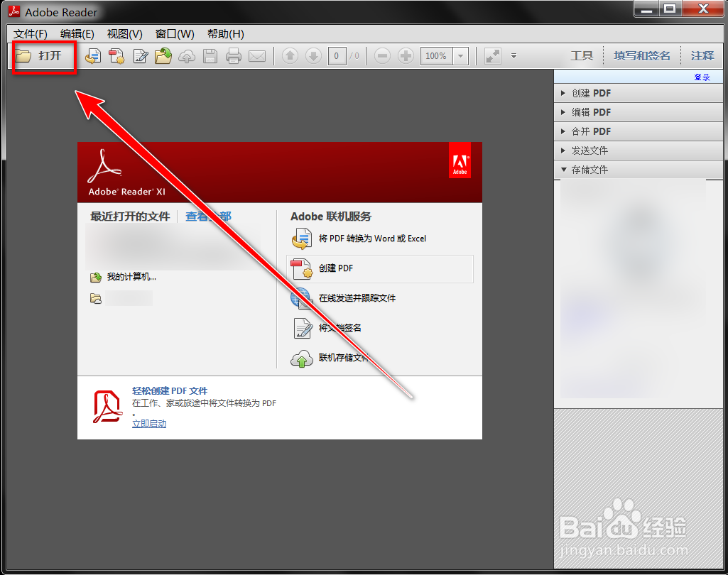Image resolution: width=728 pixels, height=575 pixels.
Task: Open the zoom percentage dropdown arrow
Action: click(x=460, y=56)
